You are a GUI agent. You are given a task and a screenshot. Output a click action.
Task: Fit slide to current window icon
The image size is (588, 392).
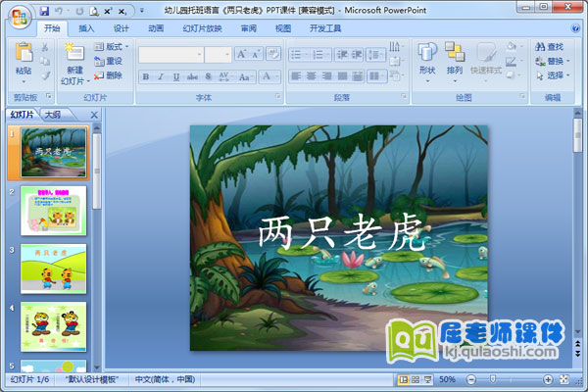point(564,379)
